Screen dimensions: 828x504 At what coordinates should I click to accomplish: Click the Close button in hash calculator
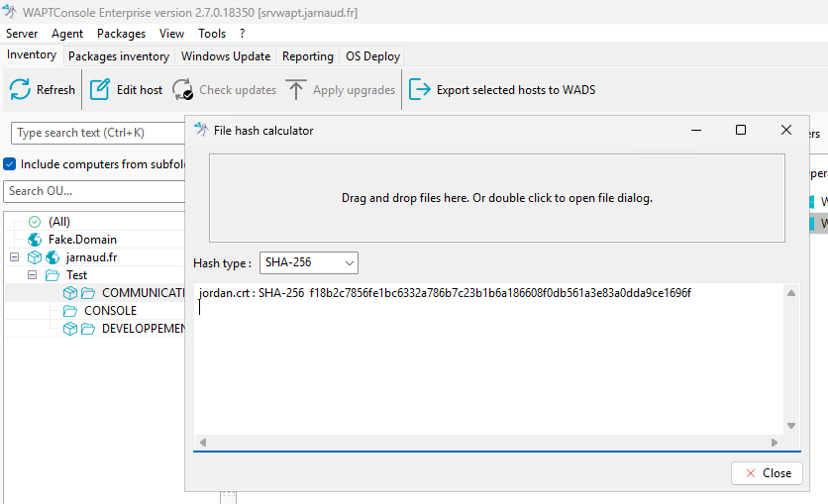coord(767,473)
